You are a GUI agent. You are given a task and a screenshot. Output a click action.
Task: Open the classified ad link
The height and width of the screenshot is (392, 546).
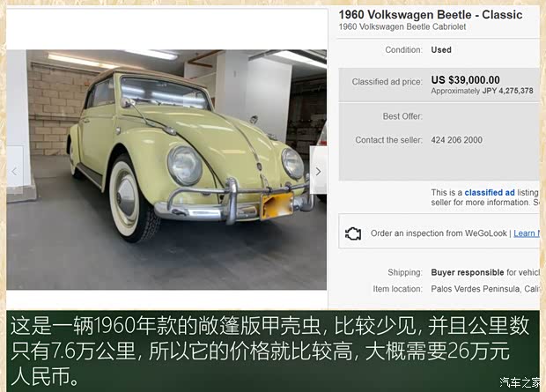coord(490,192)
